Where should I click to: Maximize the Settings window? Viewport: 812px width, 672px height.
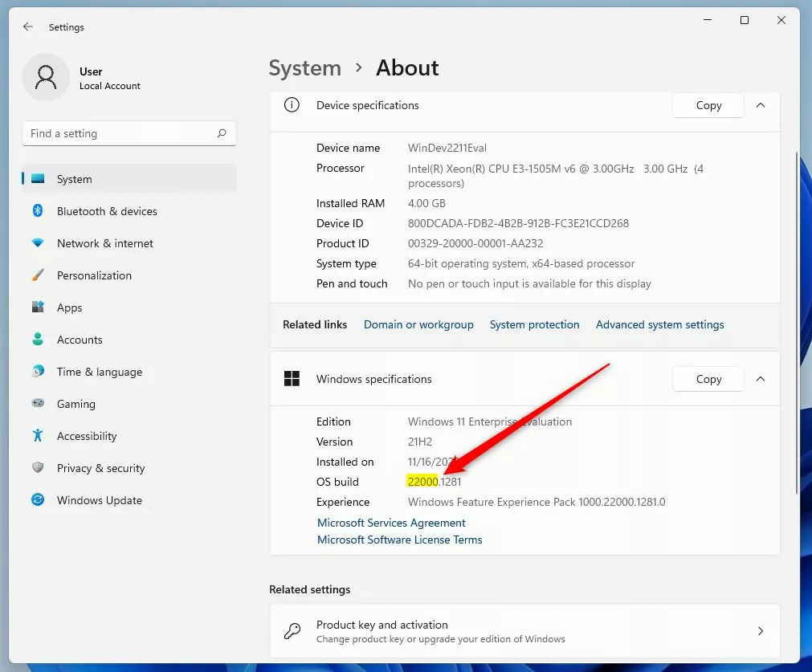click(745, 20)
